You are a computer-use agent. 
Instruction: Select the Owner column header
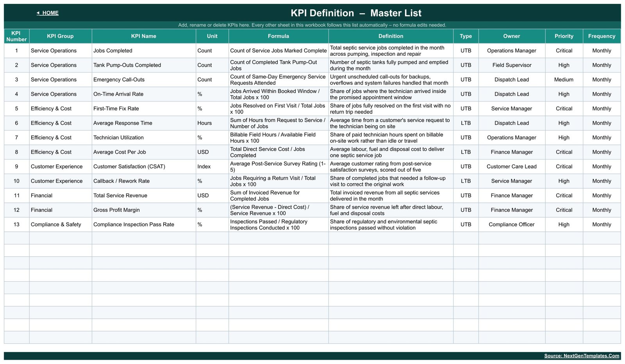coord(512,36)
